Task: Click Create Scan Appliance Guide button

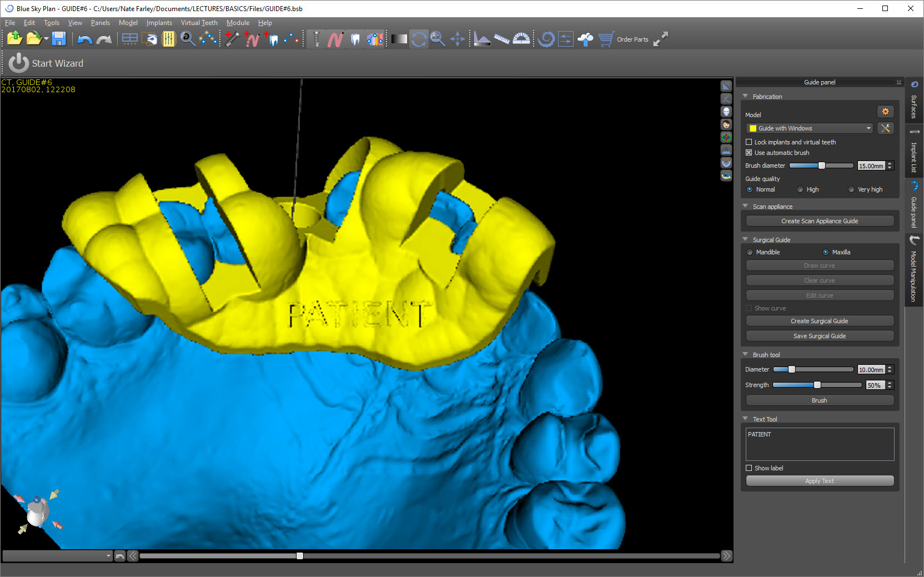Action: point(820,221)
